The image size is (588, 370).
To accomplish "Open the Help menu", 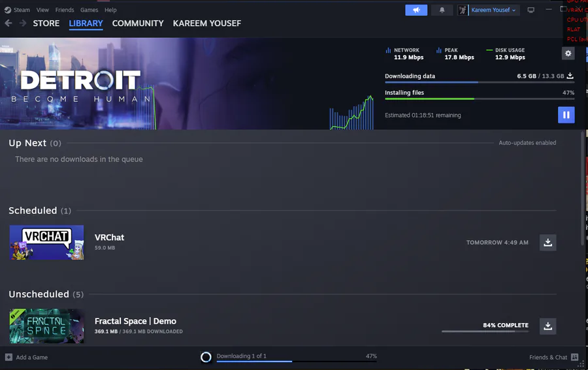I will (110, 10).
